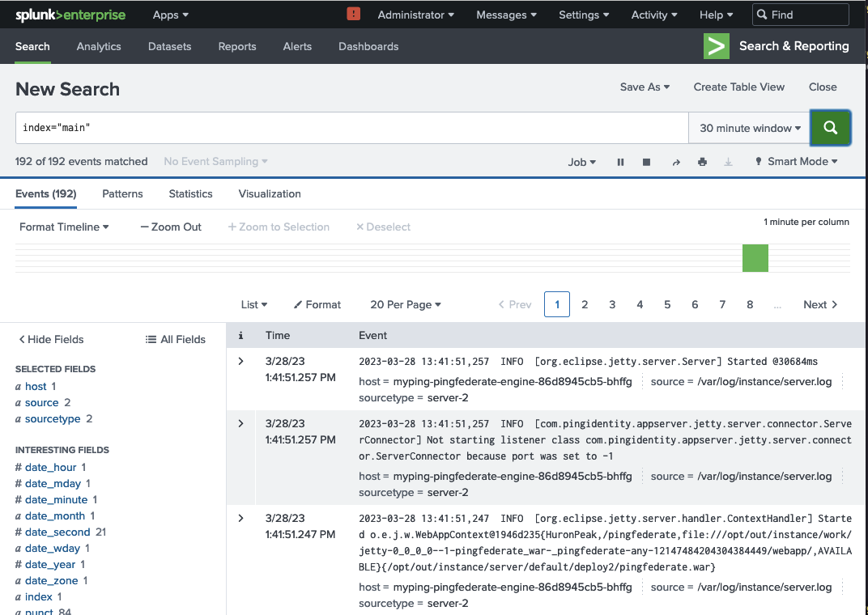Click the green bar on the event timeline

click(755, 257)
